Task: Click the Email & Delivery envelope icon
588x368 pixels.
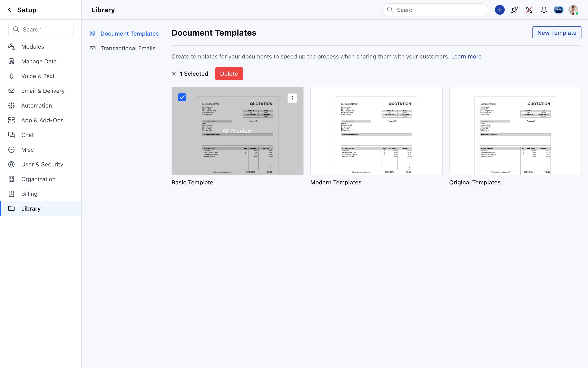Action: pos(11,91)
